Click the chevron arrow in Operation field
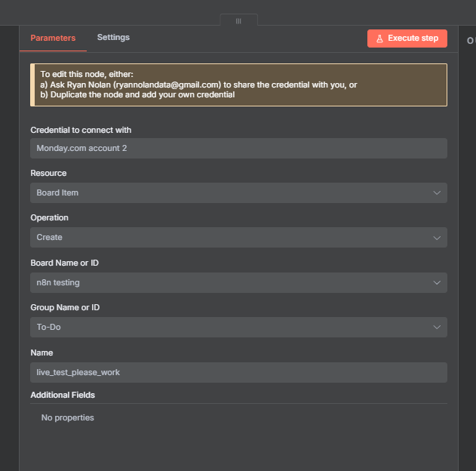Viewport: 476px width, 471px height. (437, 237)
